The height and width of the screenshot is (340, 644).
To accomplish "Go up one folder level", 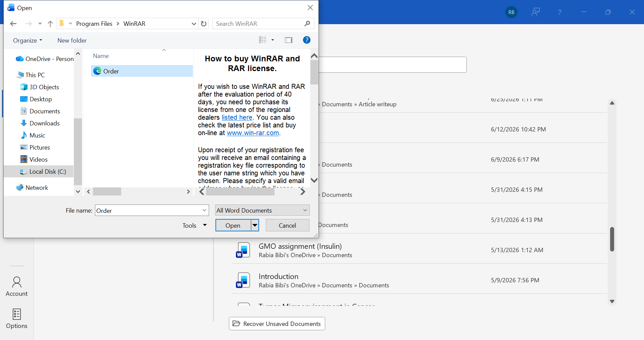I will (50, 23).
